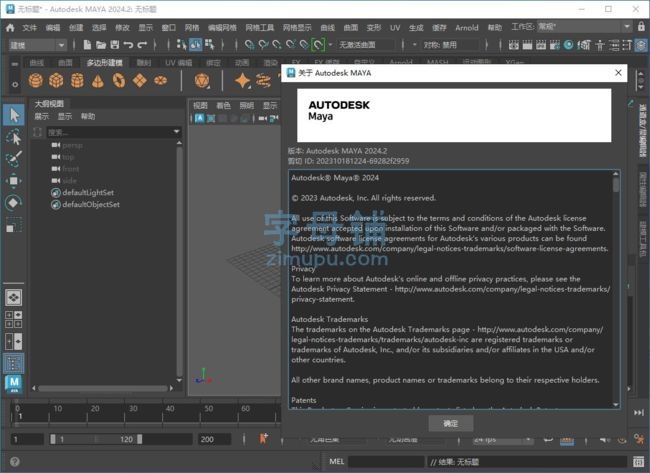Open the viewport Shading menu
650x473 pixels.
[223, 106]
